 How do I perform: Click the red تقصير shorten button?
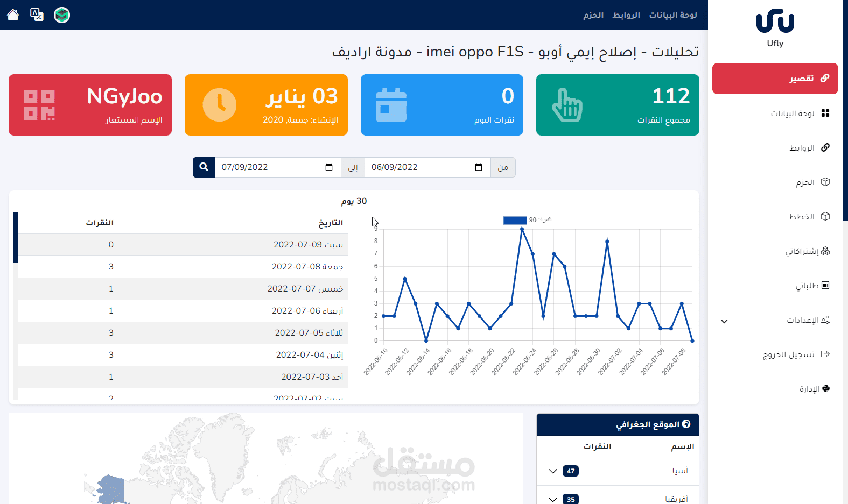tap(775, 79)
